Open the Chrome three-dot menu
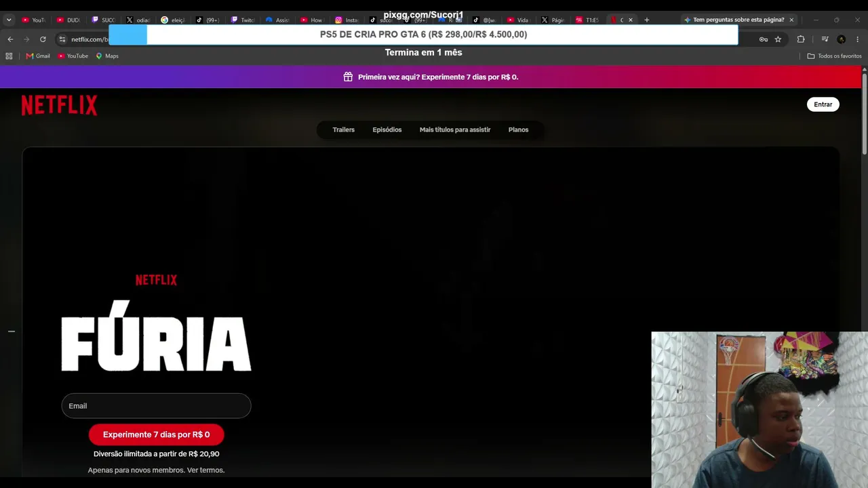The width and height of the screenshot is (868, 488). click(x=858, y=39)
